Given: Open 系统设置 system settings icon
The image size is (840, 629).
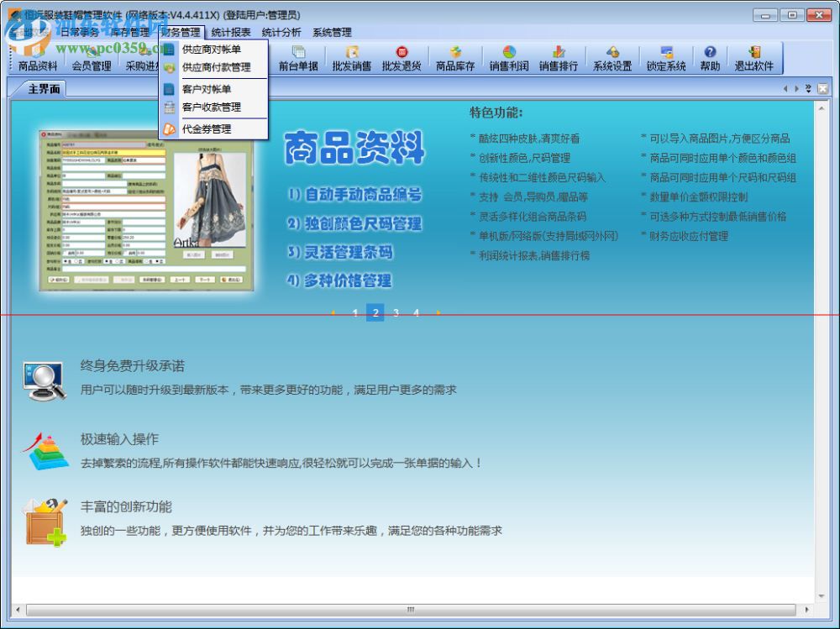Looking at the screenshot, I should pyautogui.click(x=612, y=60).
